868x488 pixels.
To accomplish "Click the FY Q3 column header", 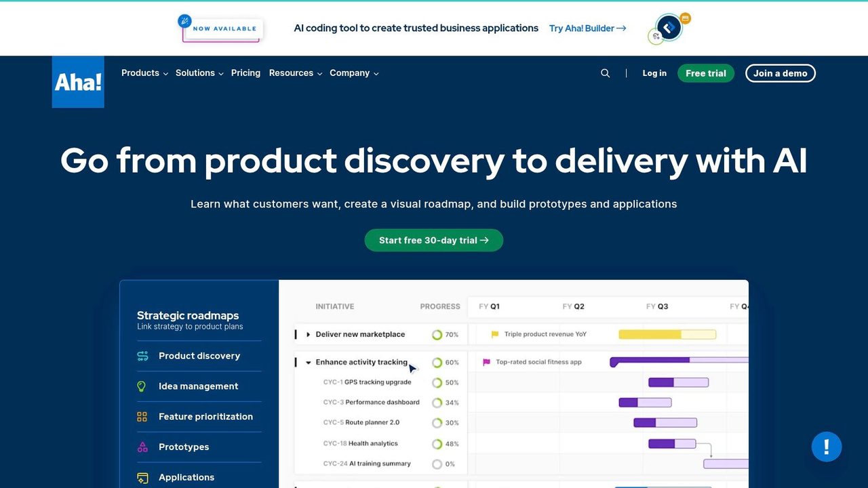I will (658, 306).
